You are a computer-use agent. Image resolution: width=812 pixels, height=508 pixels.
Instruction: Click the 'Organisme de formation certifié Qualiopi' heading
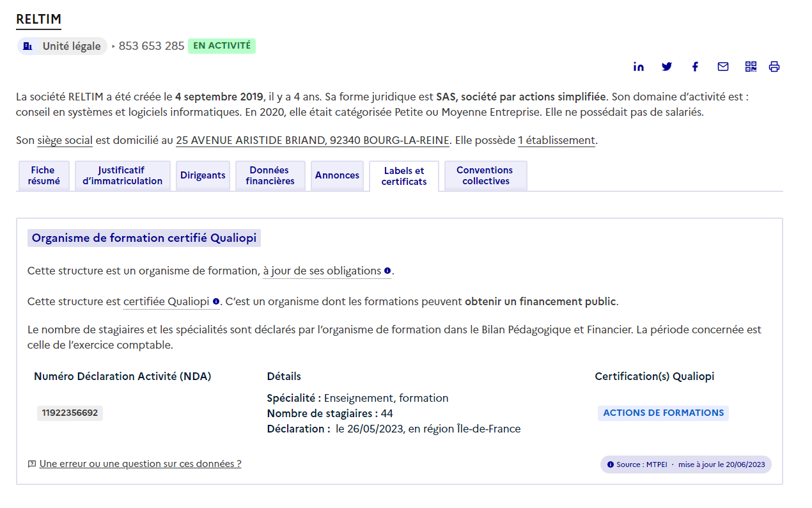144,238
